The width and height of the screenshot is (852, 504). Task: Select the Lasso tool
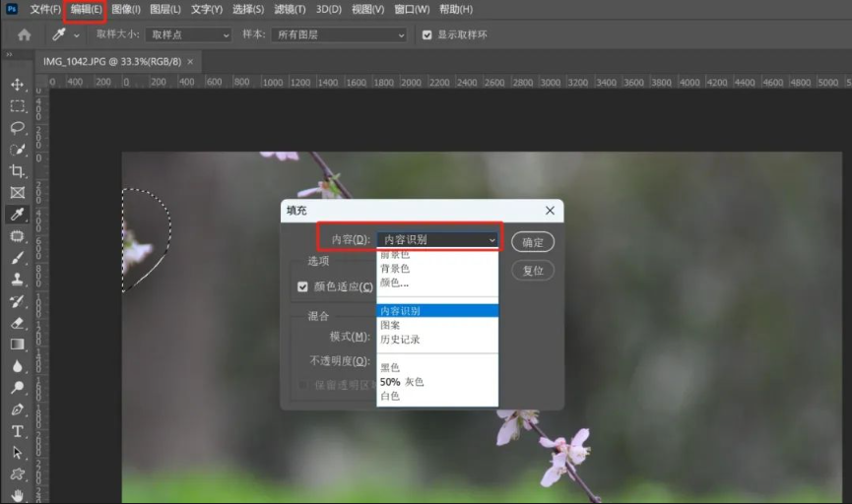coord(17,128)
